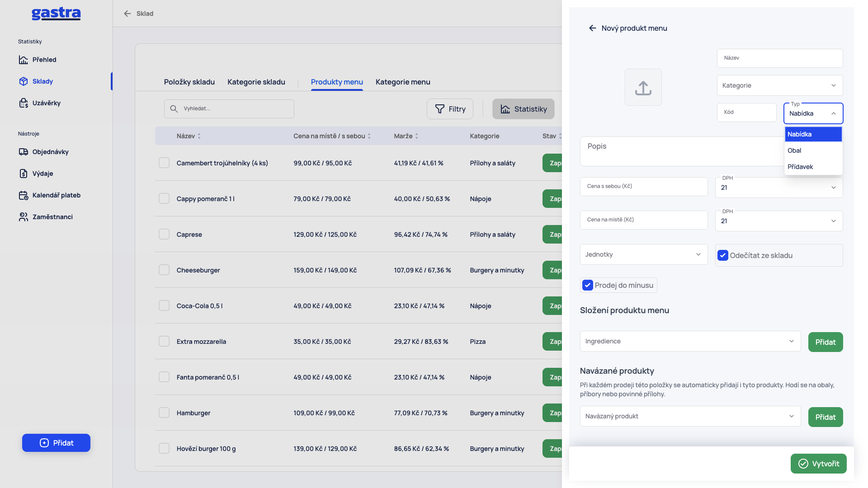Open DPH dropdown next to Cena na místě

pos(778,221)
